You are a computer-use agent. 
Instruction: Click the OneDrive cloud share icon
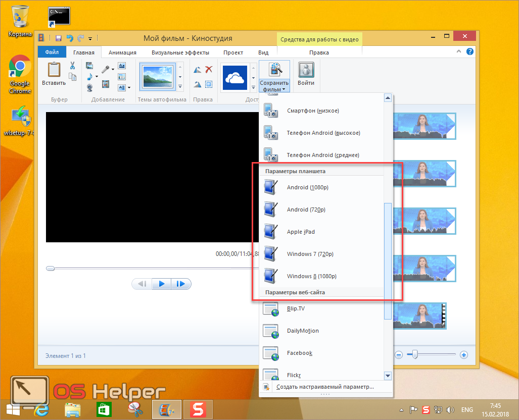[235, 77]
